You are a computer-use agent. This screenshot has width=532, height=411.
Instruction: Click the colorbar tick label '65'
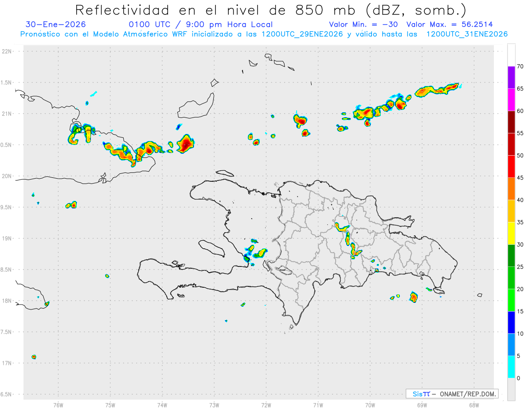520,89
